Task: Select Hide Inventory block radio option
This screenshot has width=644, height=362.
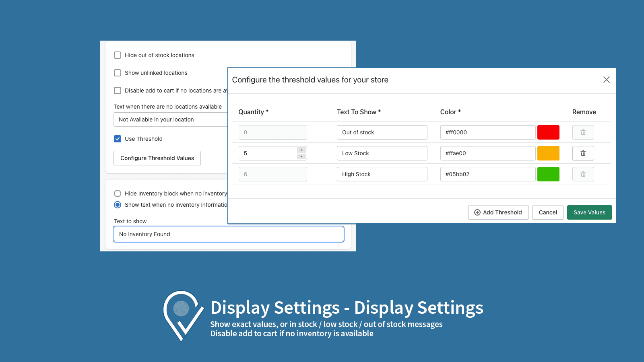Action: tap(118, 193)
